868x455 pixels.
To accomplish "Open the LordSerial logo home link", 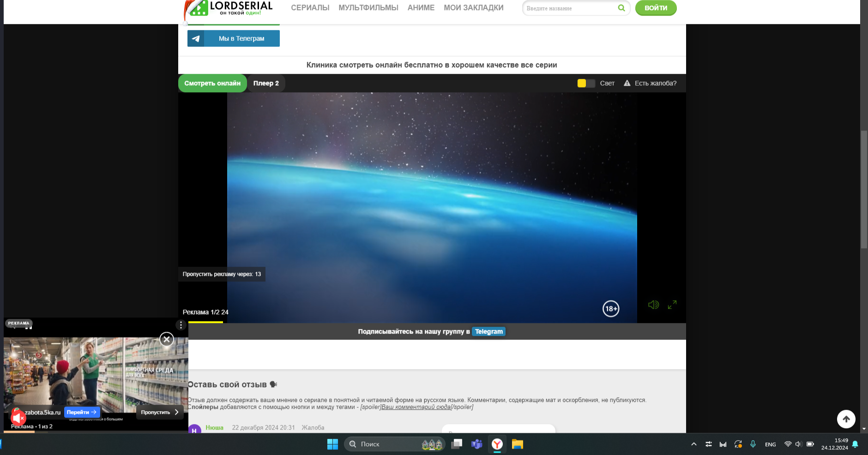I will coord(229,9).
